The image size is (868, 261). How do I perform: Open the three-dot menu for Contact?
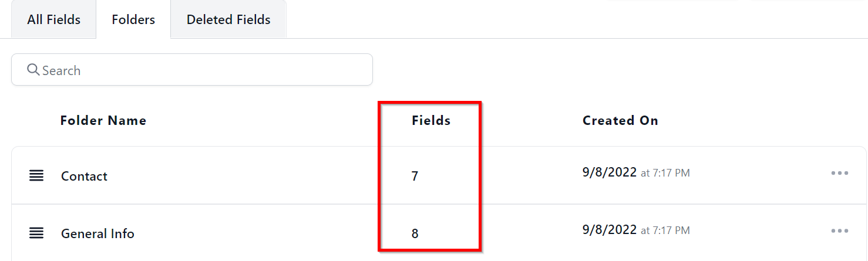point(840,174)
